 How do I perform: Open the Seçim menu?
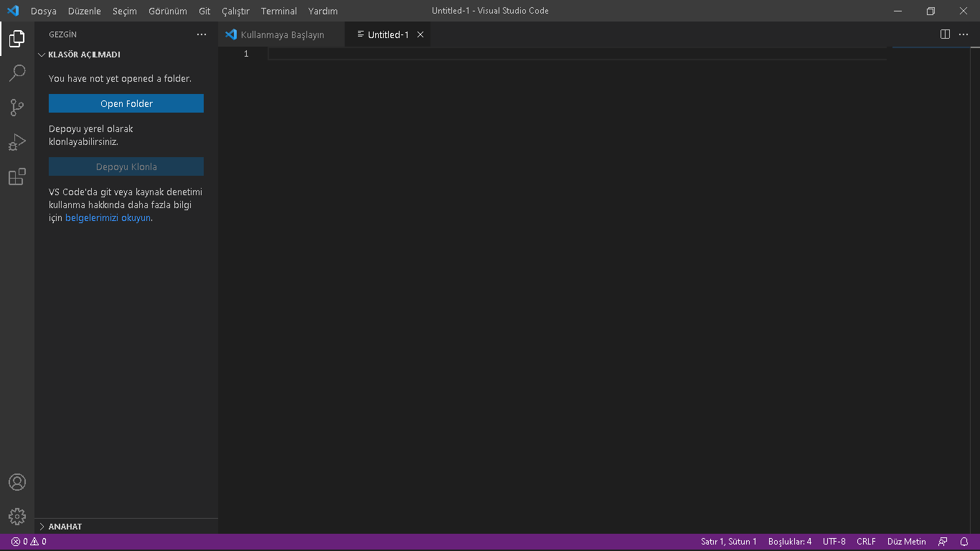[x=125, y=11]
